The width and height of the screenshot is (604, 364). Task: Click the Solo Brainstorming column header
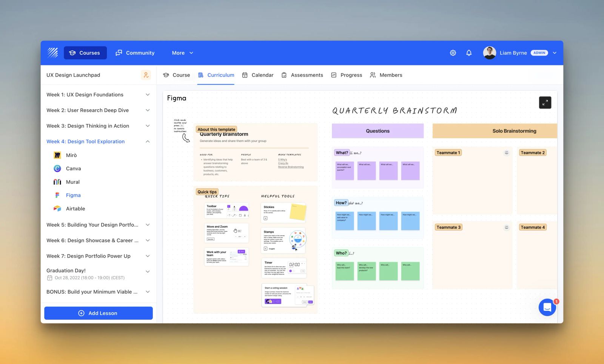click(495, 131)
